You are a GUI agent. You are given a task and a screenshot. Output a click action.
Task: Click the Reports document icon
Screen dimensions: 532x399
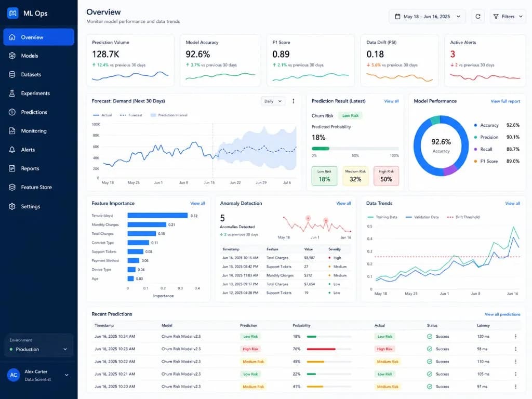click(12, 168)
